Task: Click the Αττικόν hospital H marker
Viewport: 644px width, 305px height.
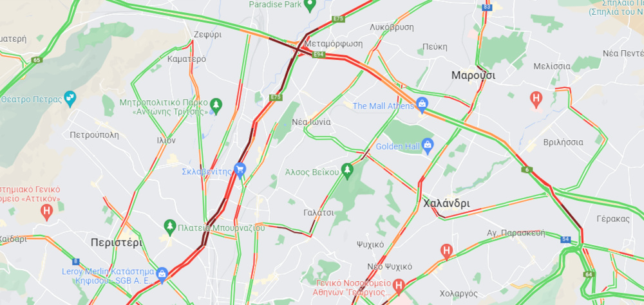Action: point(47,212)
